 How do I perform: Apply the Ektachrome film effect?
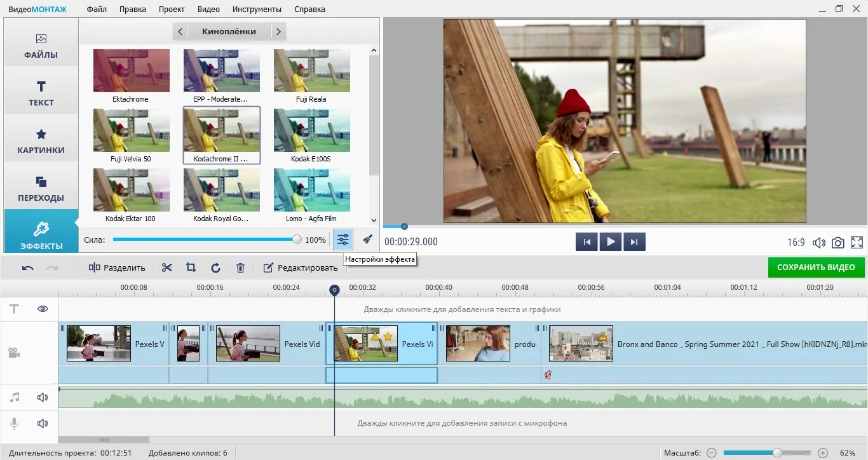131,76
